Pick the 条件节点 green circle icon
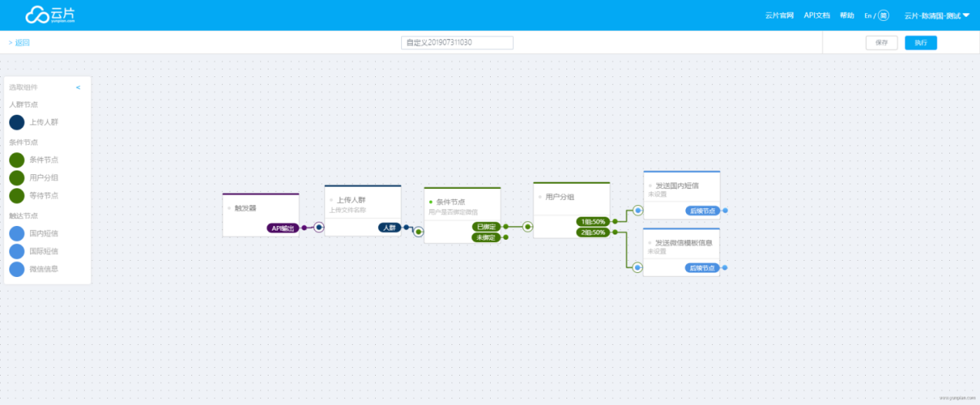This screenshot has height=405, width=980. [x=17, y=160]
